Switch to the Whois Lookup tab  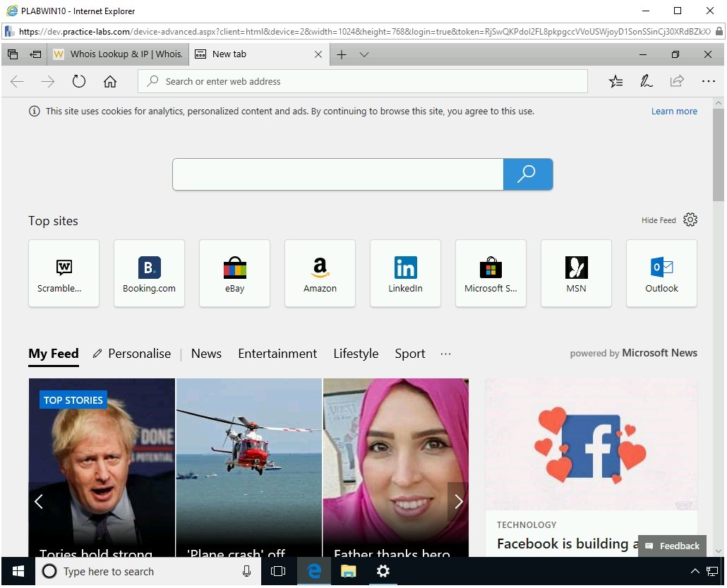click(117, 54)
